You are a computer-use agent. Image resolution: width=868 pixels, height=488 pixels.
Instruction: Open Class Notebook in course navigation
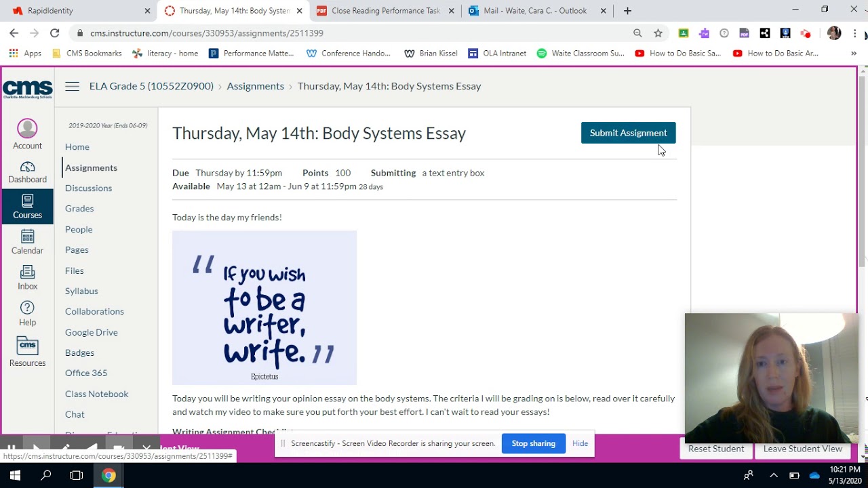pos(96,394)
